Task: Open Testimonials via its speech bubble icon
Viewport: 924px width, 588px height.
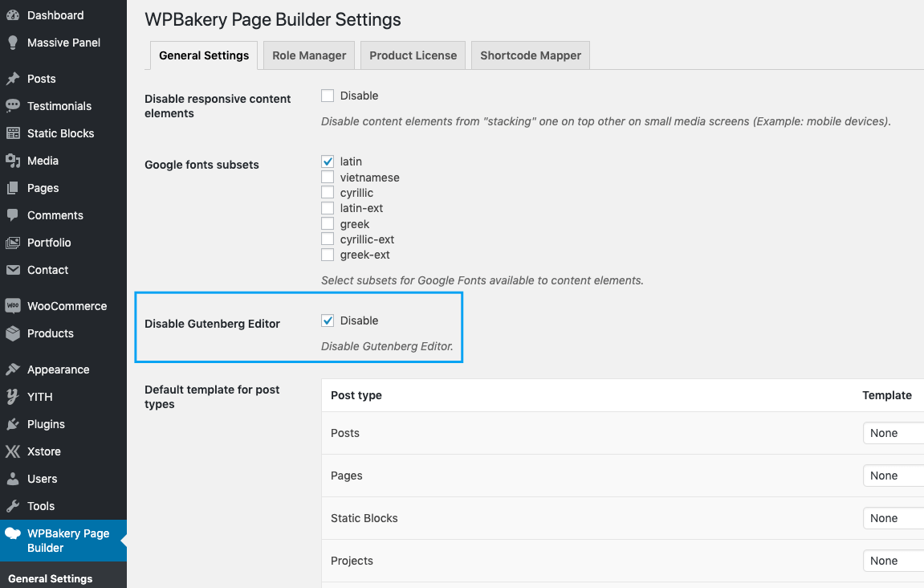Action: tap(13, 106)
